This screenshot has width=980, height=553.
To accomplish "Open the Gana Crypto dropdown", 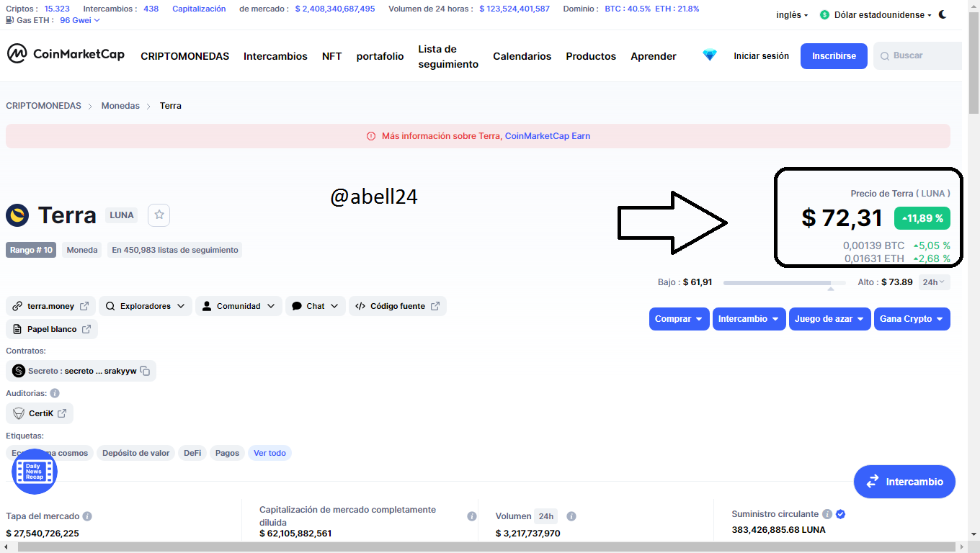I will [912, 319].
